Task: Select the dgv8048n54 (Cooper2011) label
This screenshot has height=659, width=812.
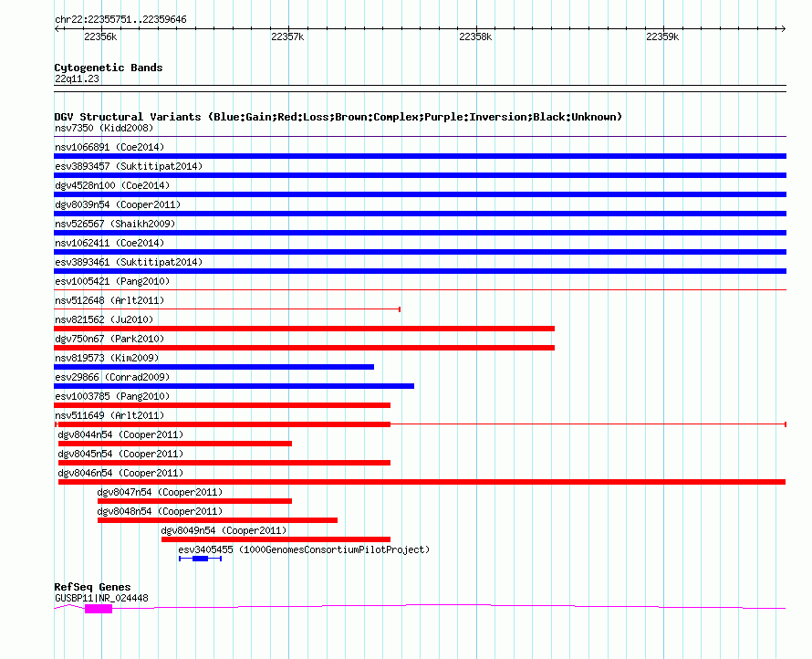Action: [x=160, y=511]
